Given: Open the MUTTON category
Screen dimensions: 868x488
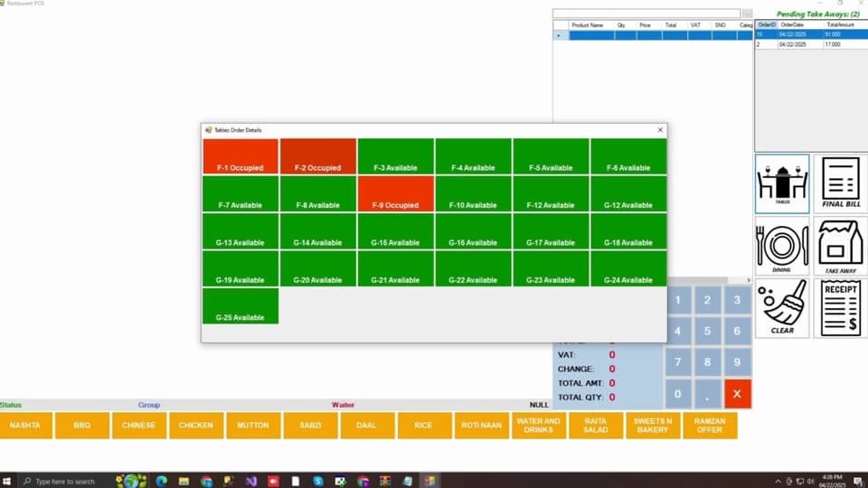Looking at the screenshot, I should (253, 426).
